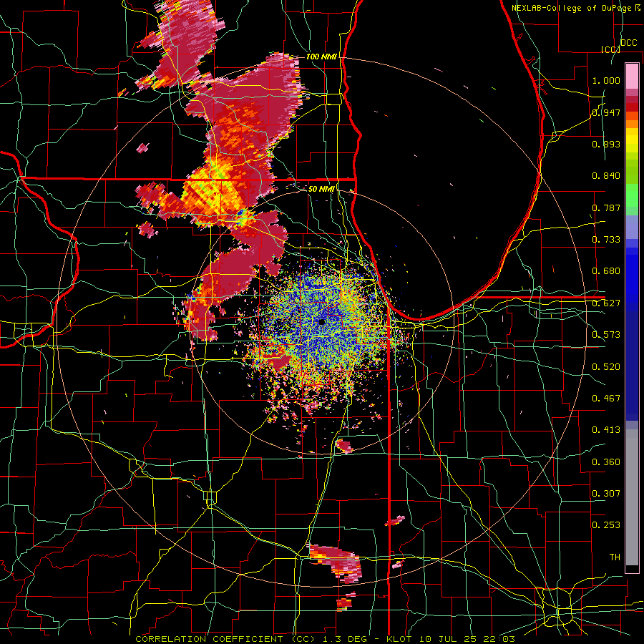Click the 0.307 legend value
Viewport: 644px width, 644px height.
point(606,494)
